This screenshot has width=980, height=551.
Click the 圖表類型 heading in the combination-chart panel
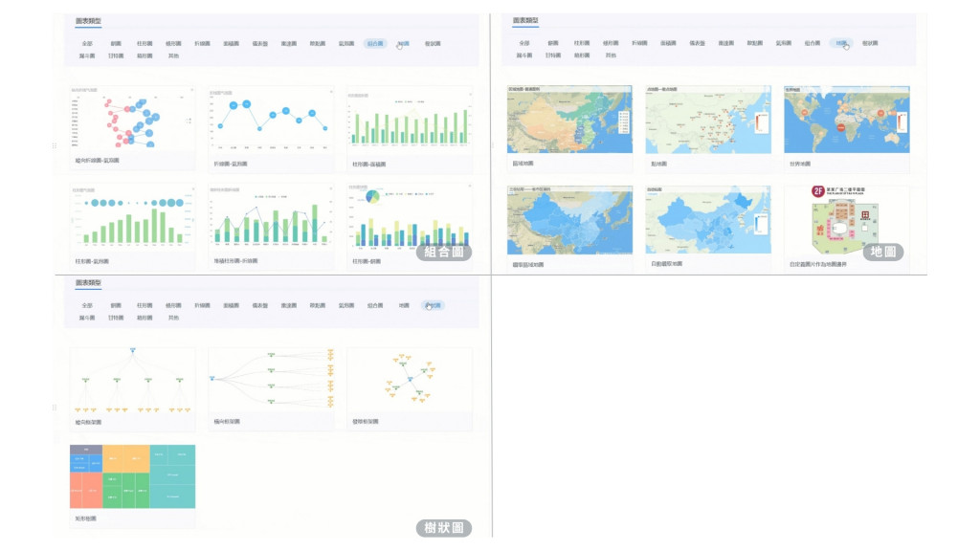click(x=88, y=21)
